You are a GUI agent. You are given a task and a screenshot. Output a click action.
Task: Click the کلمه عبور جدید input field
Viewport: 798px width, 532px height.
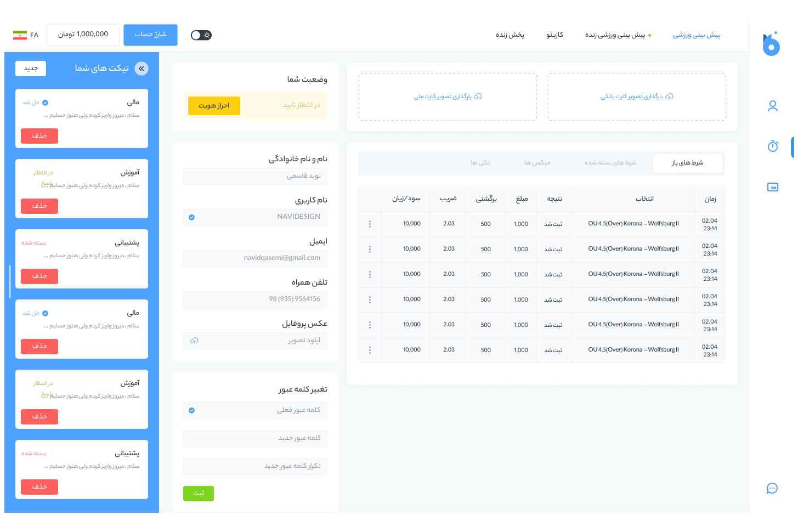(255, 438)
